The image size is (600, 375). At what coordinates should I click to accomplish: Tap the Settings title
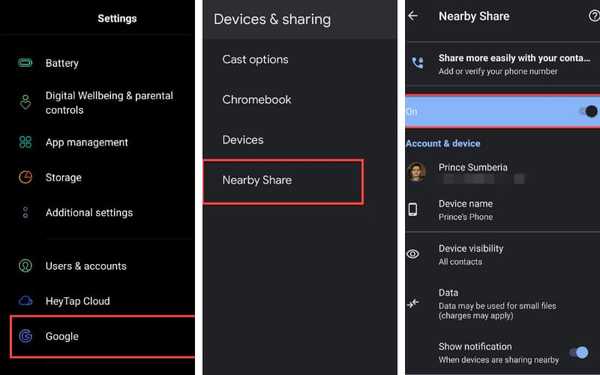click(117, 18)
